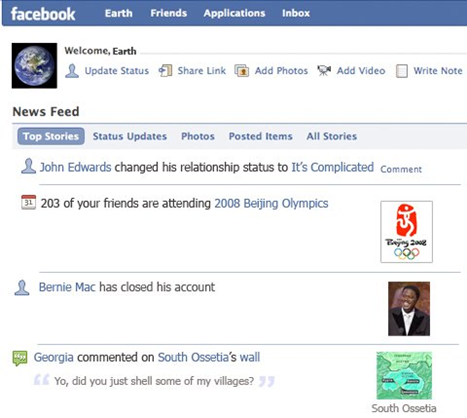Switch to the Posted Items tab
Image resolution: width=467 pixels, height=418 pixels.
[260, 136]
